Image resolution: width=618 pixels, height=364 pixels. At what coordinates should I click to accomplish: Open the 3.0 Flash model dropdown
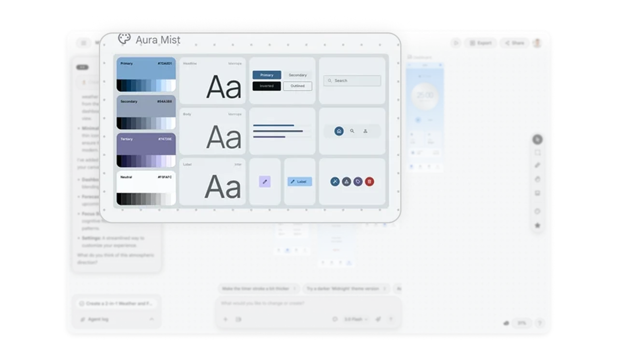click(x=356, y=319)
